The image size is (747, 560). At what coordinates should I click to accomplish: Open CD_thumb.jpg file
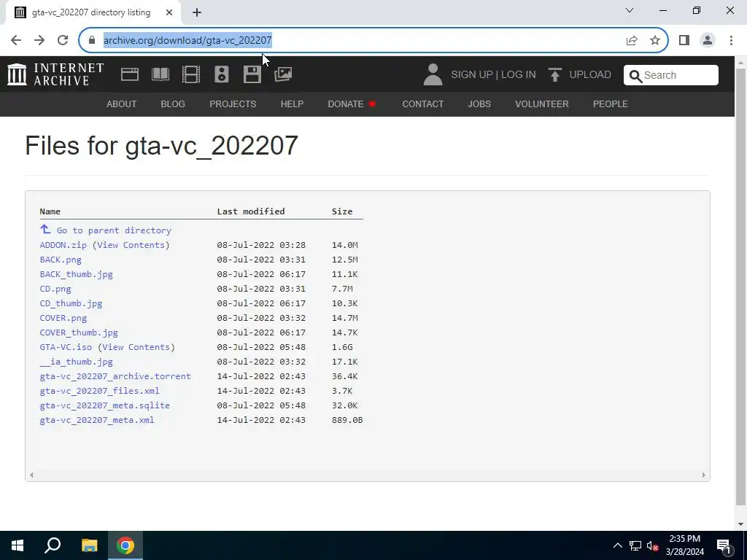pos(71,303)
